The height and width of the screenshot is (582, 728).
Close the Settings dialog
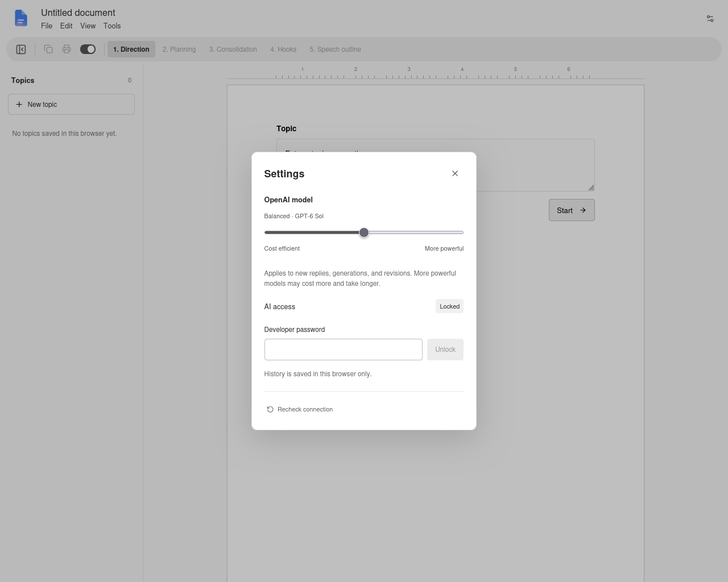tap(455, 173)
